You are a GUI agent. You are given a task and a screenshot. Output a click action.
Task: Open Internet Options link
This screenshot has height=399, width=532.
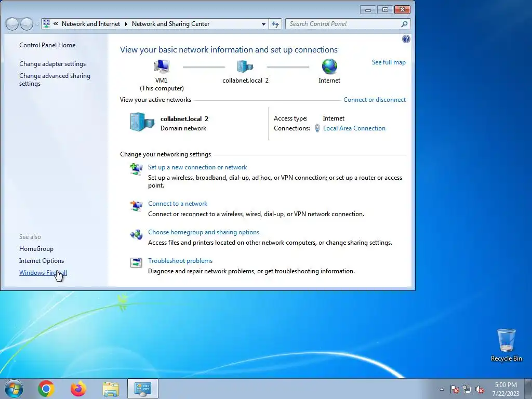tap(42, 261)
